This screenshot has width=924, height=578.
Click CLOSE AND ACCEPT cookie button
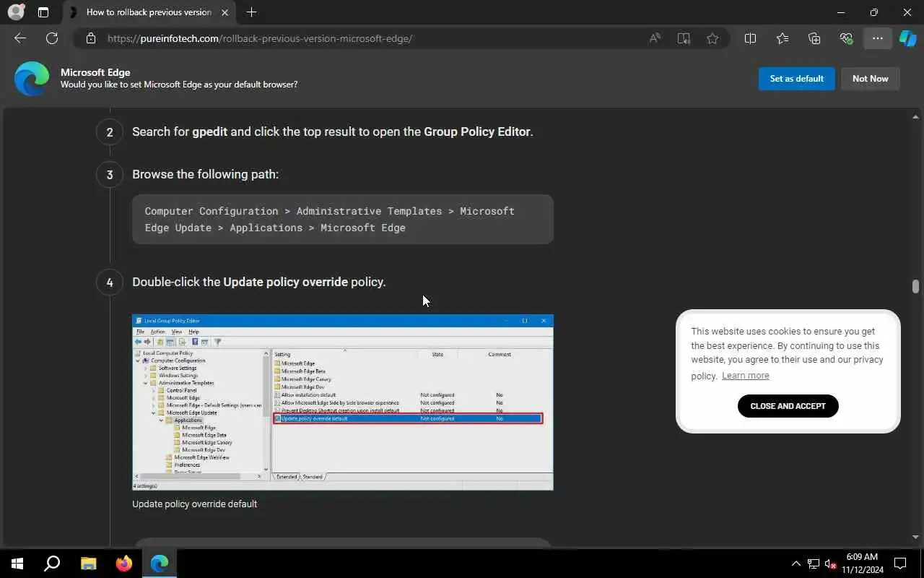[788, 406]
